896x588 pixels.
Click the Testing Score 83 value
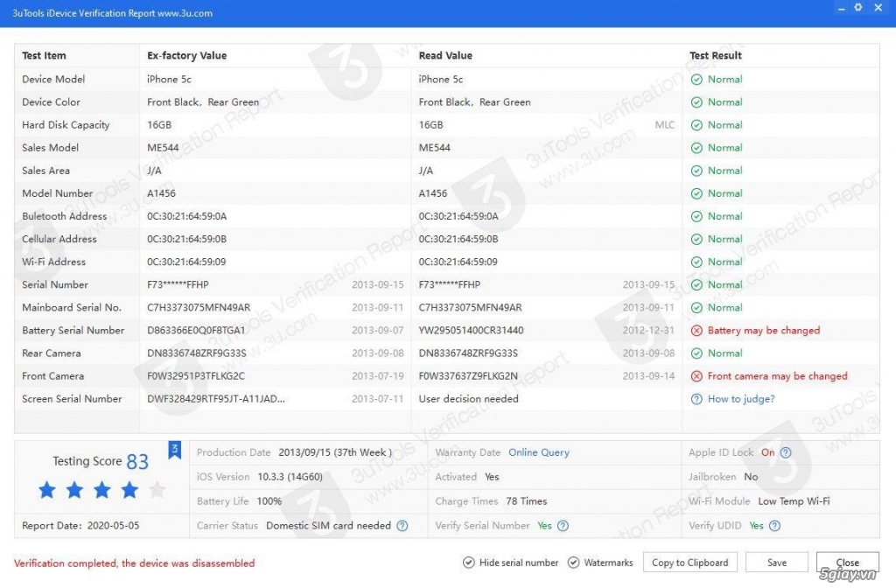(x=137, y=462)
